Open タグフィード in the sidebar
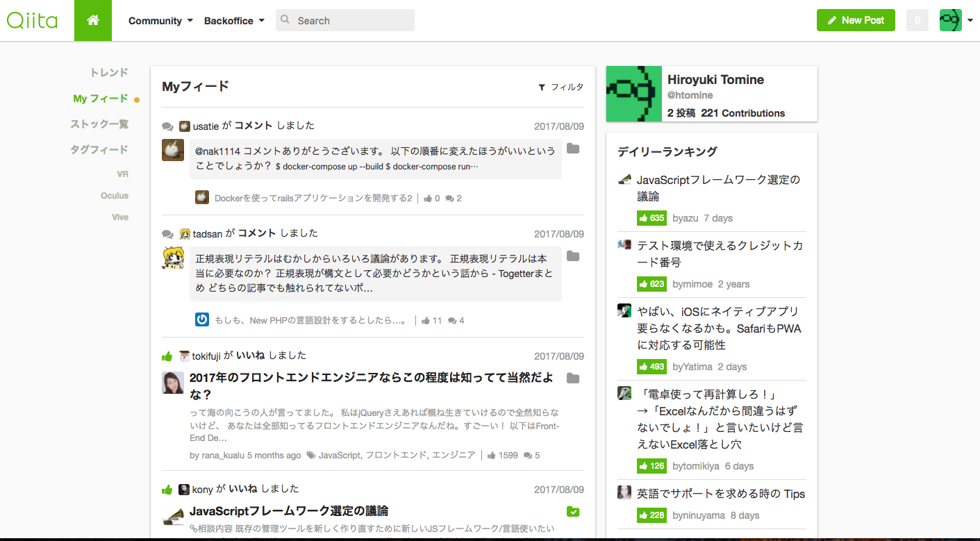980x541 pixels. pyautogui.click(x=99, y=149)
